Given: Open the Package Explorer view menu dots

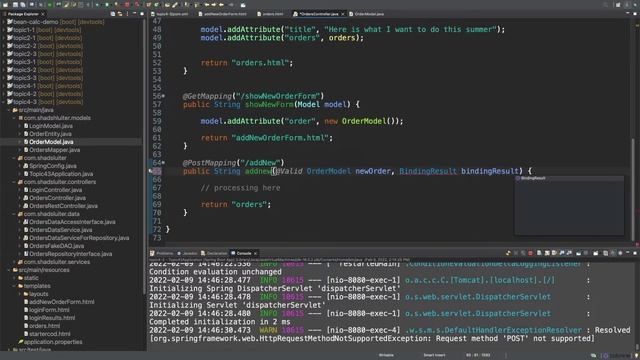Looking at the screenshot, I should 127,14.
